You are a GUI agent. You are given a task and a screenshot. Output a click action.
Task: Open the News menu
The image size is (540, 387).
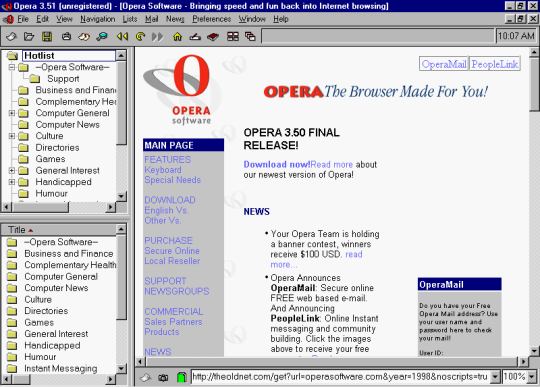(x=175, y=19)
